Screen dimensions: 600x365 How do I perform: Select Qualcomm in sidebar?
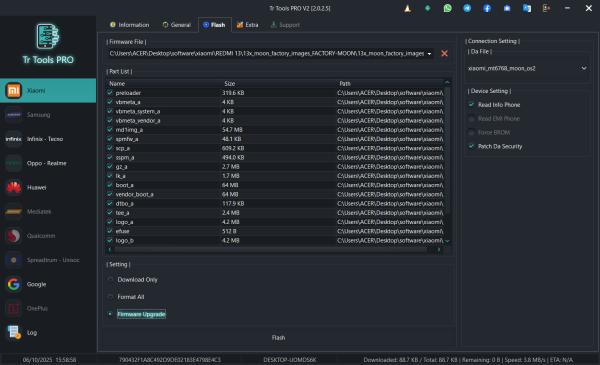pyautogui.click(x=48, y=236)
